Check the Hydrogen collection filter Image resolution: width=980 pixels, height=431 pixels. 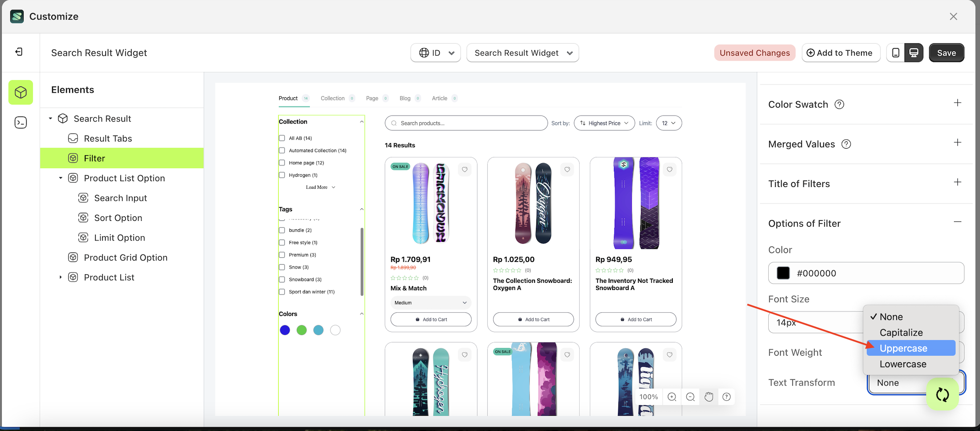(282, 175)
